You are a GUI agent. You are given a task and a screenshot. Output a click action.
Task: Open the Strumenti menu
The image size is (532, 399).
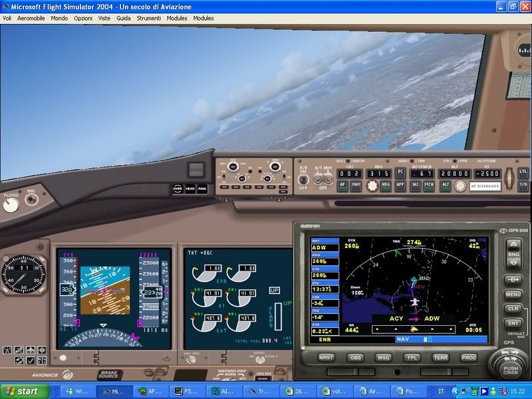click(x=148, y=19)
